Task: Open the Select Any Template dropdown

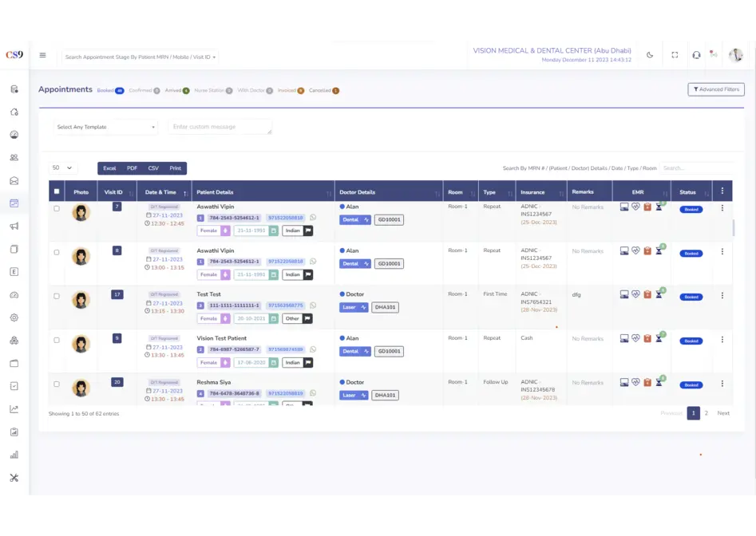Action: pos(106,127)
